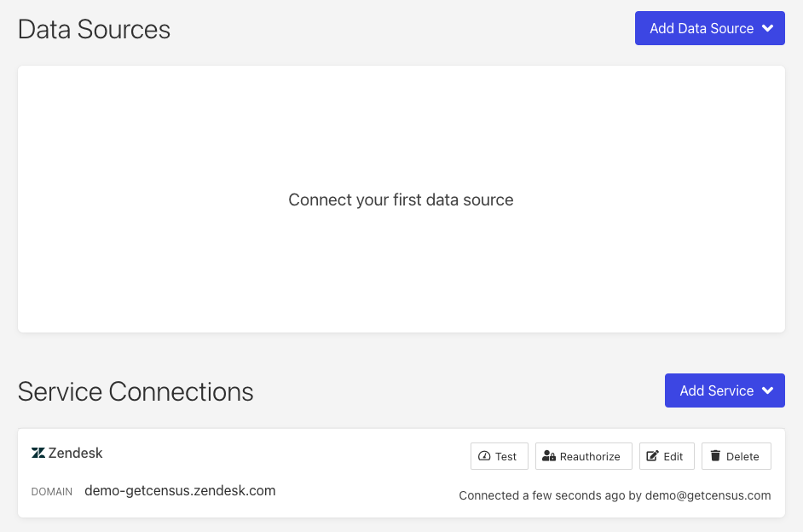Click "Connect your first data source" text
The height and width of the screenshot is (532, 803).
(401, 200)
